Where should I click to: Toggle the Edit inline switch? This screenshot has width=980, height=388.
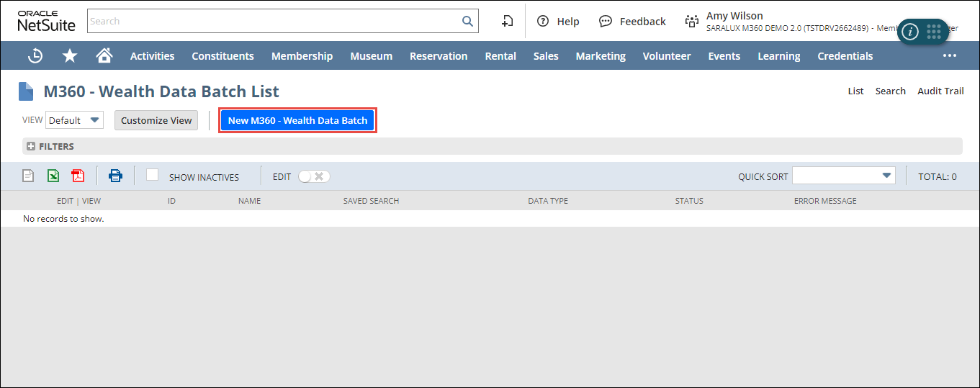tap(314, 176)
